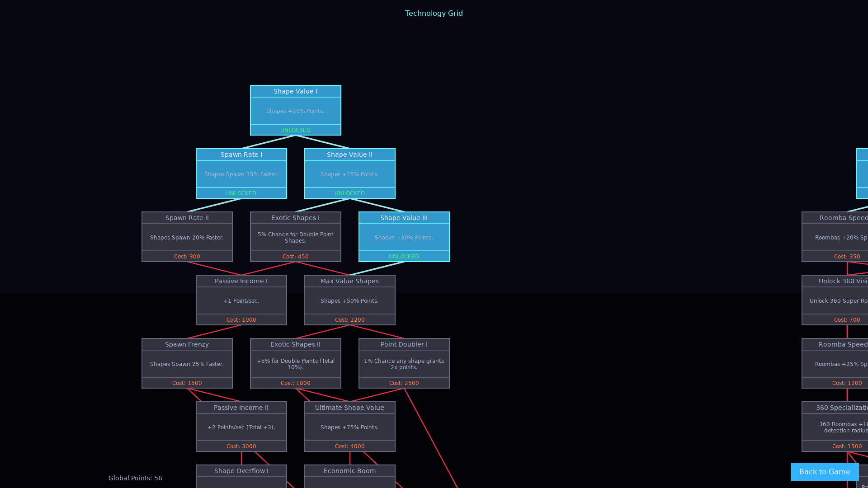The height and width of the screenshot is (488, 868).
Task: Purchase the Spawn Rate II upgrade
Action: coord(187,237)
